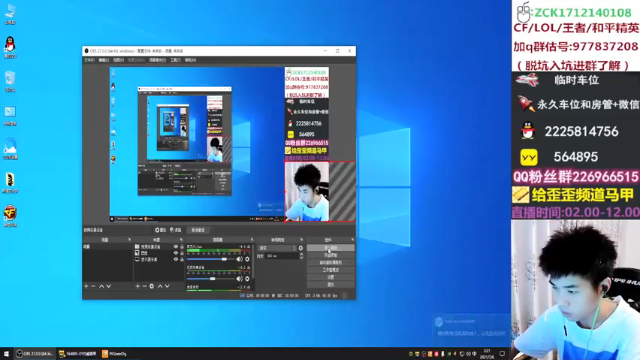Hide the display capture source

click(x=176, y=259)
